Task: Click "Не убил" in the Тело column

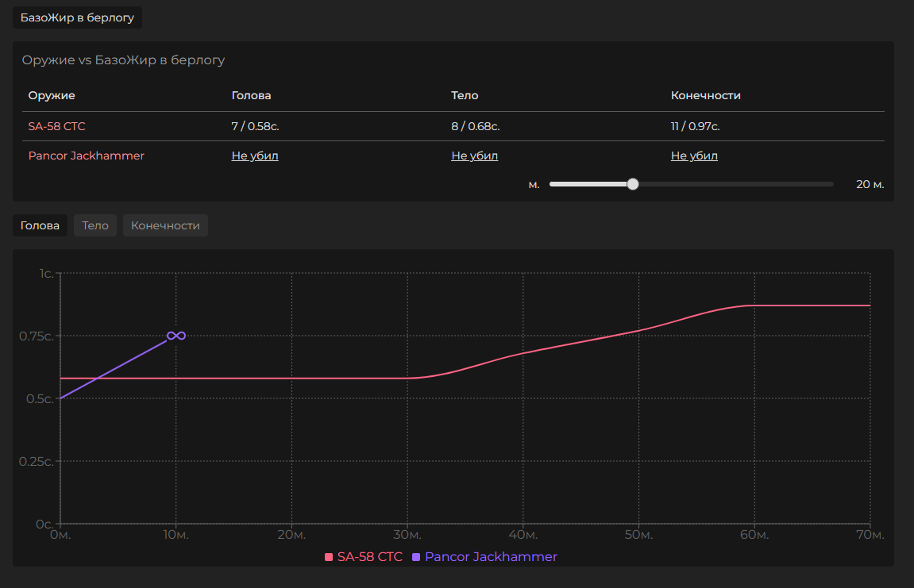Action: [474, 156]
